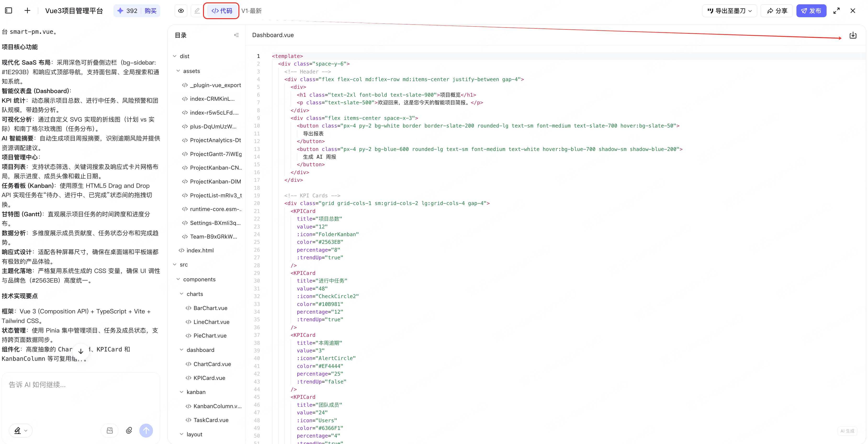Open the AI mode selector dropdown

21,430
